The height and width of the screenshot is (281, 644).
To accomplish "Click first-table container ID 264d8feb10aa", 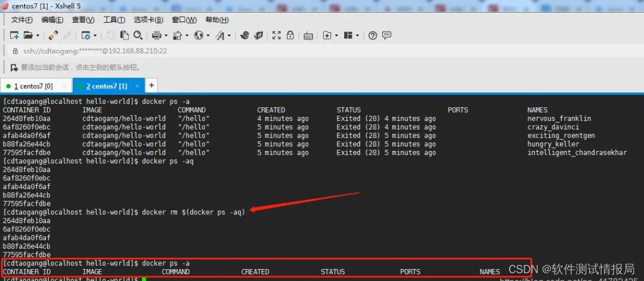I will tap(27, 118).
